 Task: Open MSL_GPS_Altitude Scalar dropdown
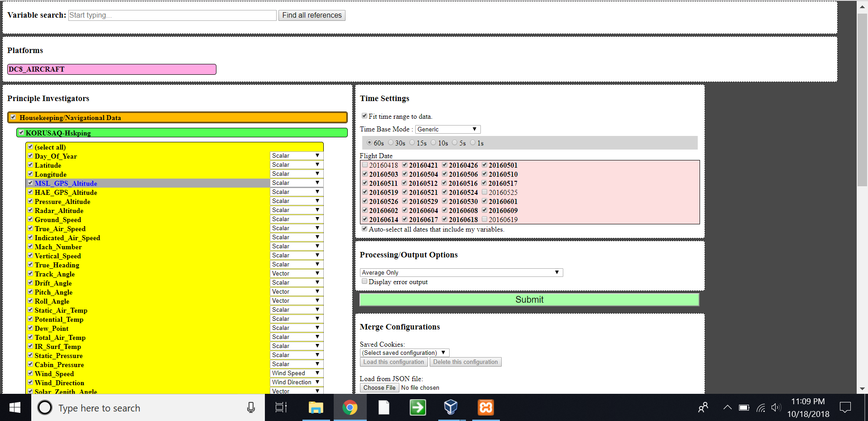point(297,183)
